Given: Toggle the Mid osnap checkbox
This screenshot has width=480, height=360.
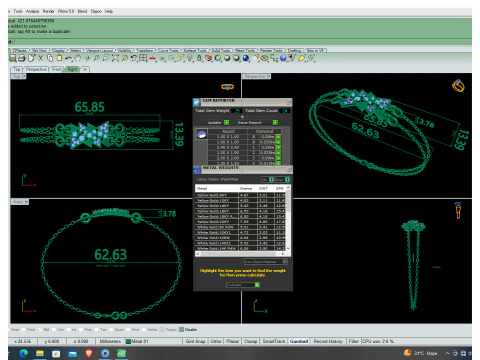Looking at the screenshot, I should click(40, 330).
